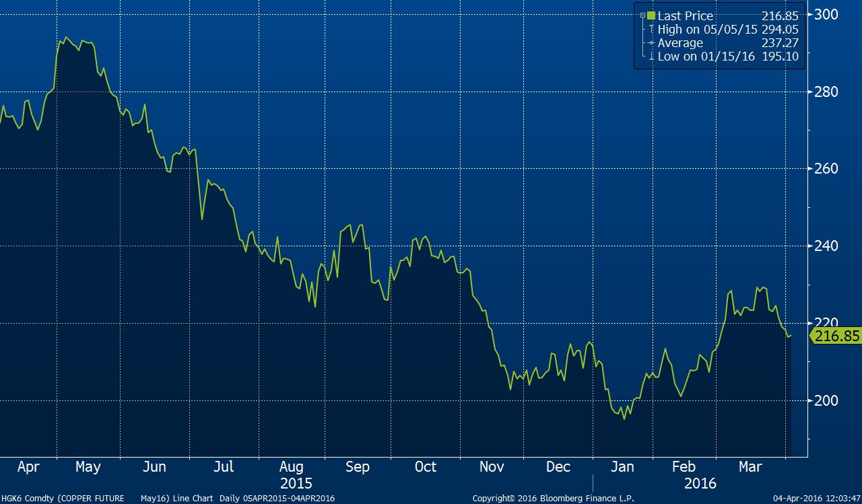Click the 280 y-axis label
Image resolution: width=862 pixels, height=504 pixels.
tap(826, 92)
